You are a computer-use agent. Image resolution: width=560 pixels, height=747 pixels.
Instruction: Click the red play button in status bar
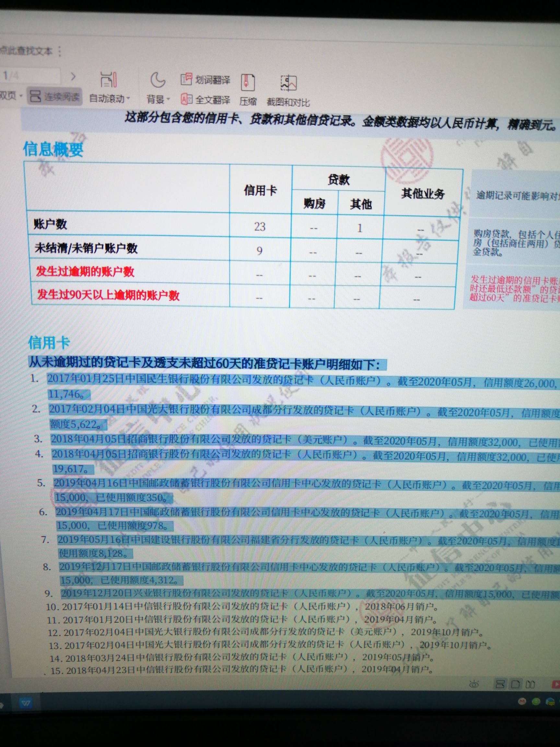[555, 684]
